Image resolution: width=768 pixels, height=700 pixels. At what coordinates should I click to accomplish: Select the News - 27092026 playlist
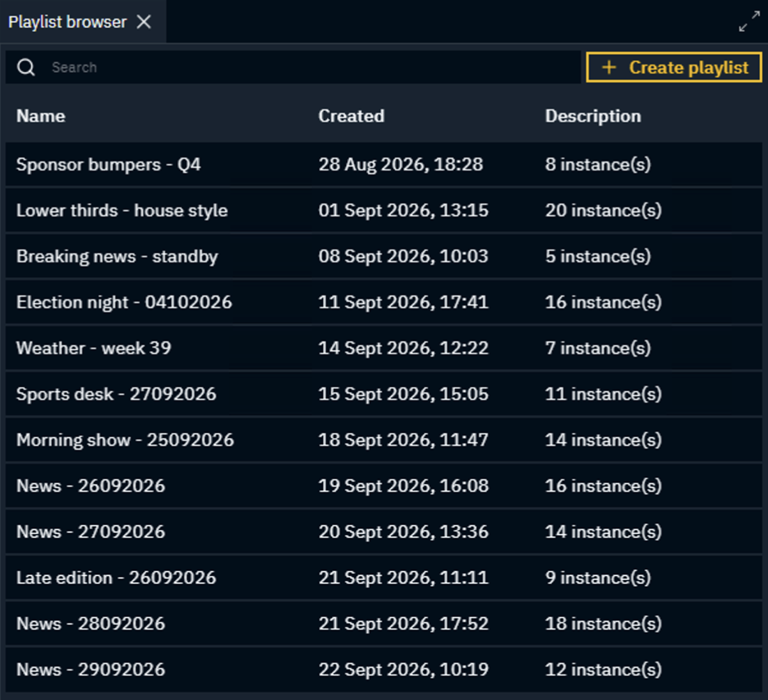point(383,532)
